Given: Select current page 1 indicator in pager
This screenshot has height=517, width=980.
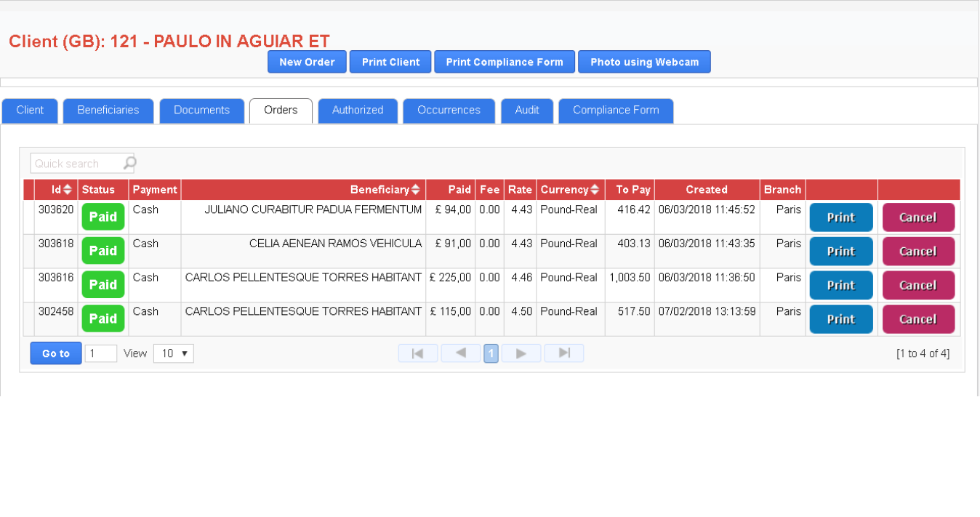Looking at the screenshot, I should (x=491, y=353).
